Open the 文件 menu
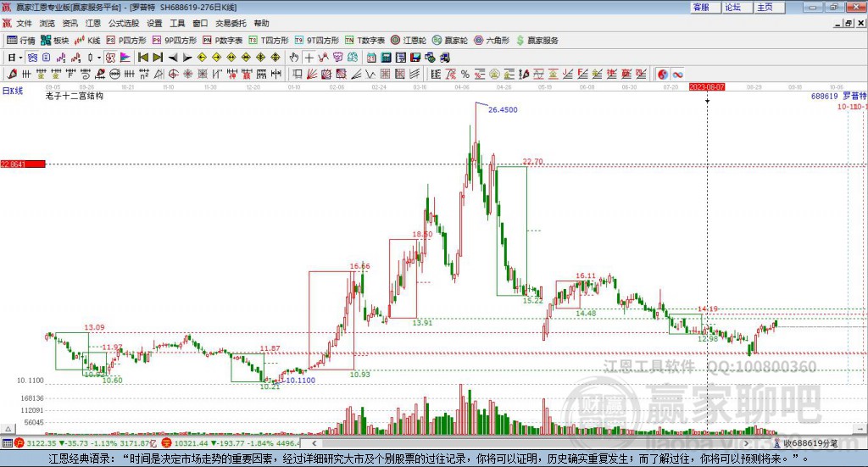This screenshot has width=868, height=467. point(25,23)
